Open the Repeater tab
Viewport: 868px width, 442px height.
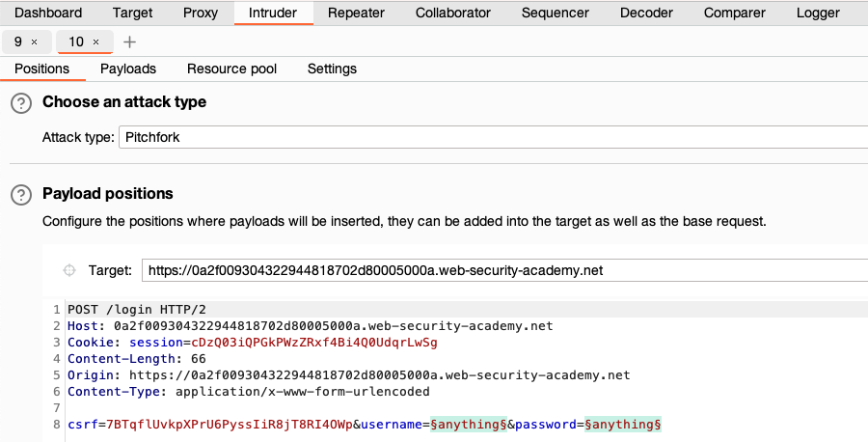click(357, 13)
